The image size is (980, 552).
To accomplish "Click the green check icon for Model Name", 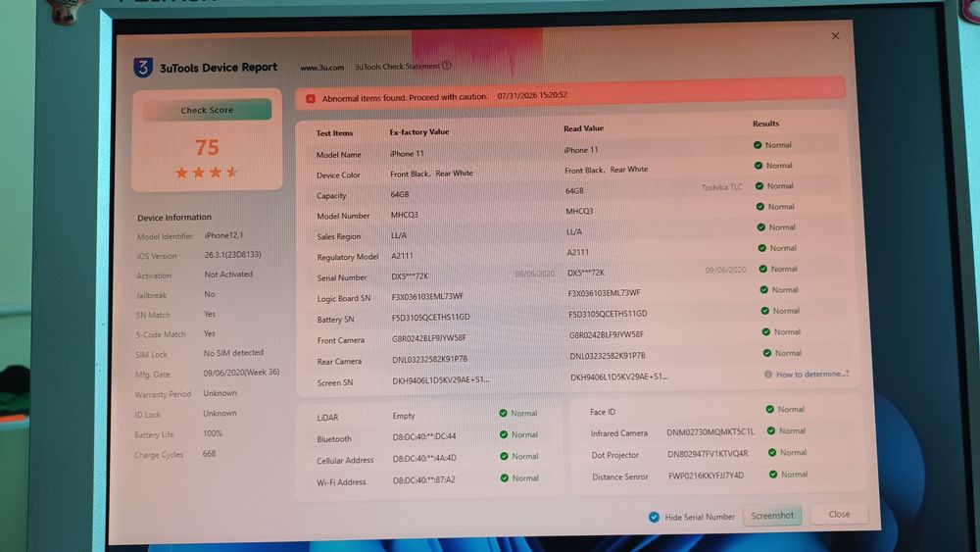I will coord(758,145).
